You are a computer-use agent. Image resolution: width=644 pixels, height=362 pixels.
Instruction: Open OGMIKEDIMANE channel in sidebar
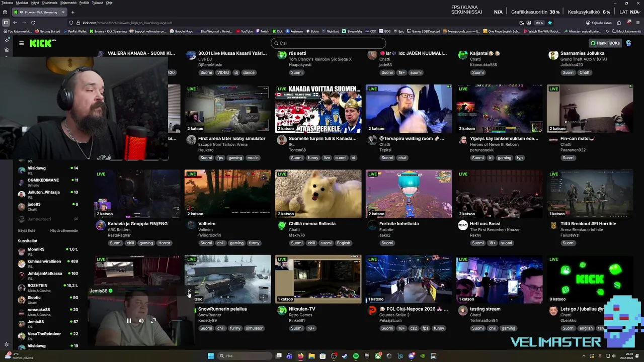pos(48,183)
